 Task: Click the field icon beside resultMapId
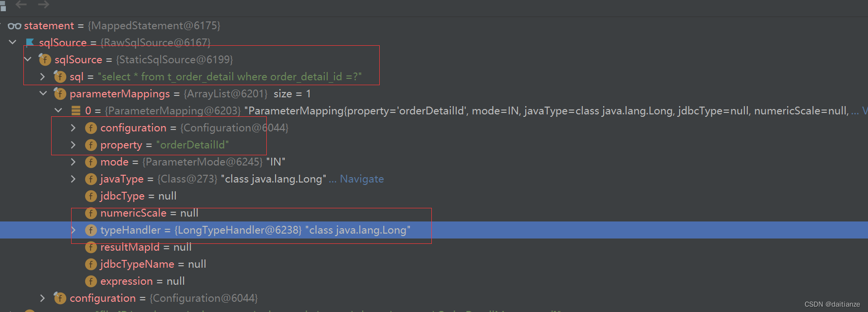click(x=91, y=247)
